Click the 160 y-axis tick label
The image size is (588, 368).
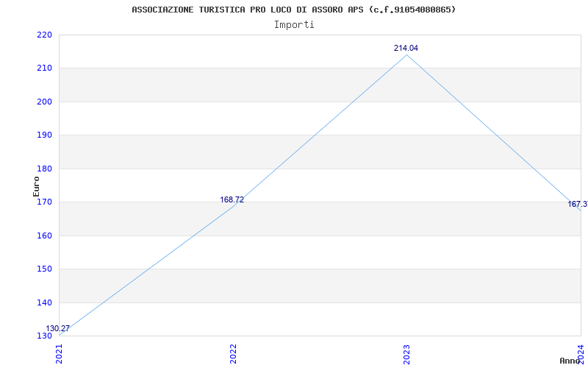click(44, 236)
